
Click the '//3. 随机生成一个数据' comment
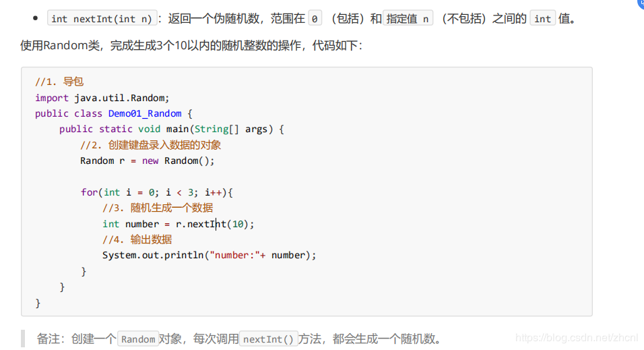click(158, 208)
